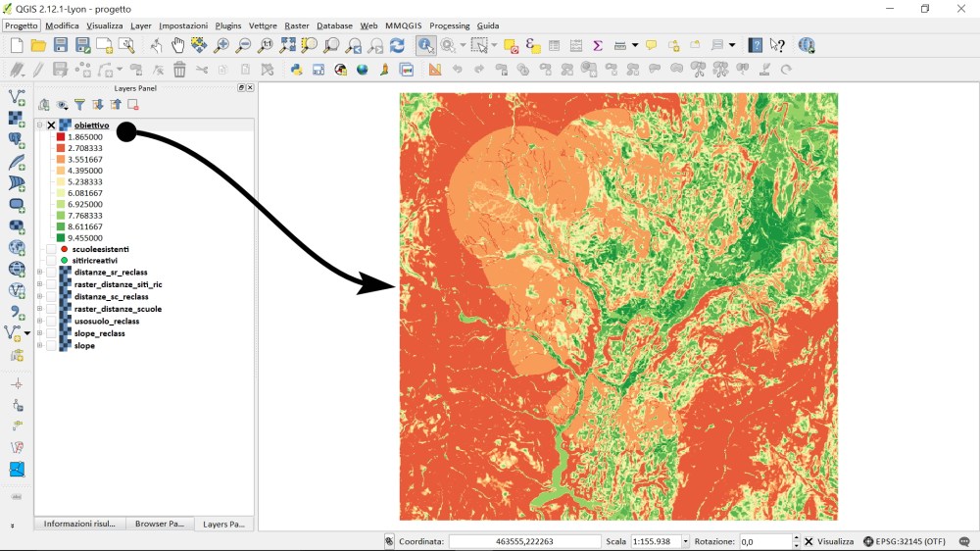Open the Python console icon
This screenshot has height=551, width=980.
tap(296, 70)
